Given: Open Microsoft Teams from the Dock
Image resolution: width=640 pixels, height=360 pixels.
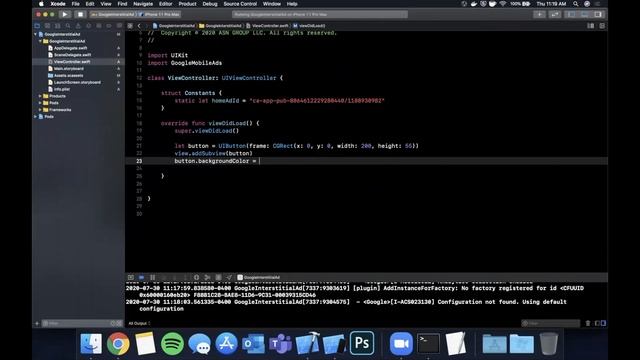Looking at the screenshot, I should pyautogui.click(x=280, y=343).
